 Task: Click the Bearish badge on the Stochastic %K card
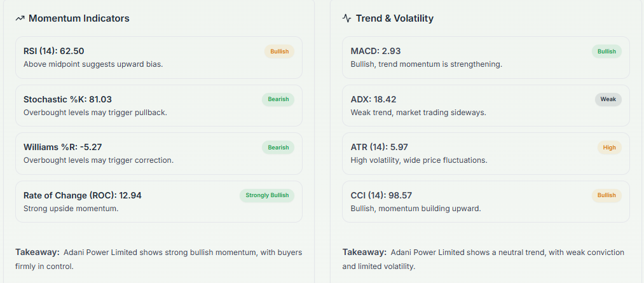tap(278, 99)
